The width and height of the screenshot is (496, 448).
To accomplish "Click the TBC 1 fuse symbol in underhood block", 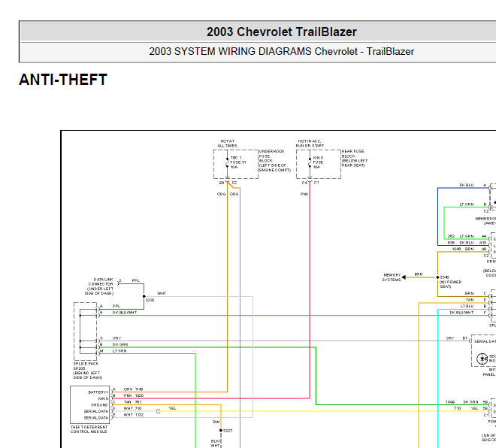I will coord(227,163).
